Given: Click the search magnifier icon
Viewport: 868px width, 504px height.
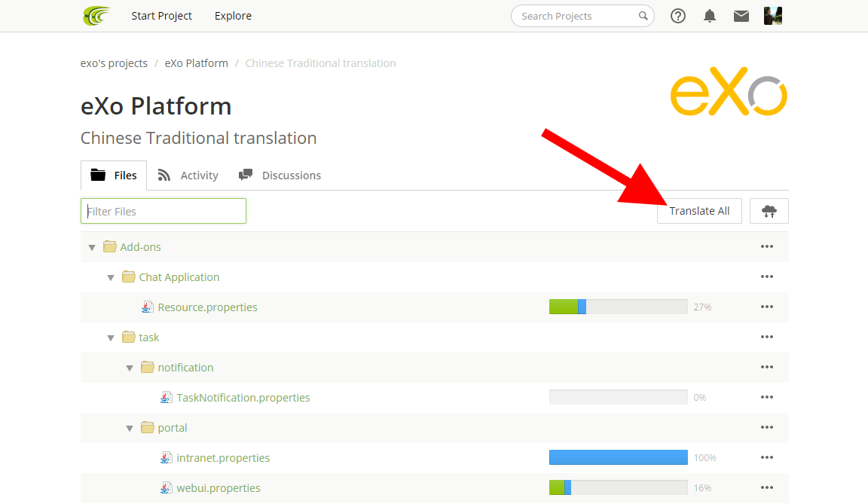Looking at the screenshot, I should [x=643, y=16].
